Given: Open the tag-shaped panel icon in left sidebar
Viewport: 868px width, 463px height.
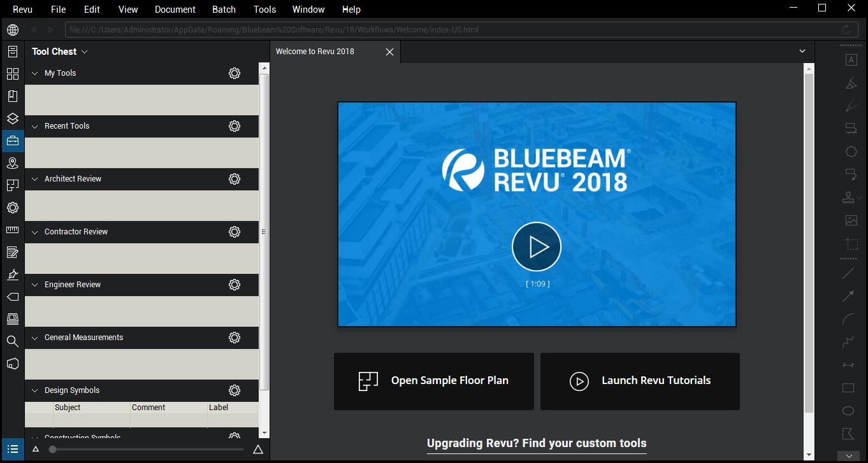Looking at the screenshot, I should pyautogui.click(x=12, y=297).
